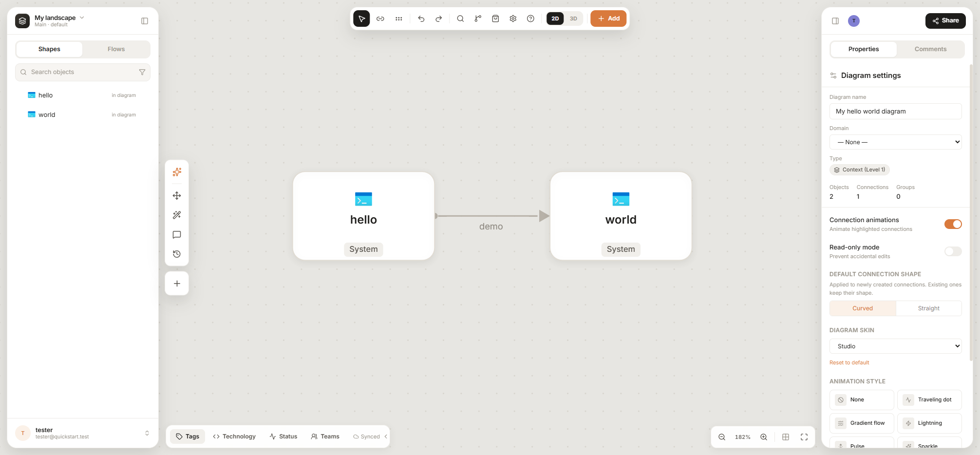This screenshot has height=455, width=980.
Task: Open the Diagram skin Studio dropdown
Action: click(895, 346)
